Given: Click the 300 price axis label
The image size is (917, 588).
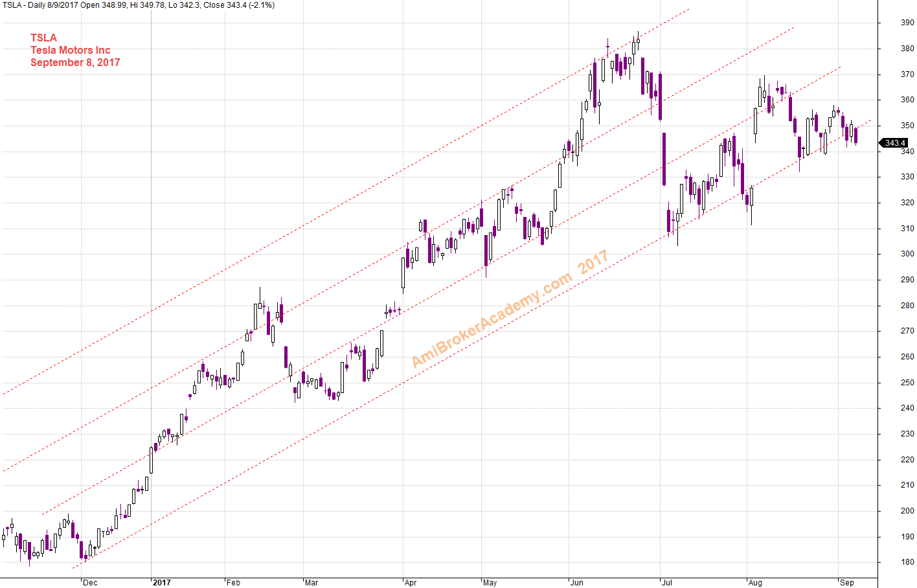Looking at the screenshot, I should (x=907, y=254).
